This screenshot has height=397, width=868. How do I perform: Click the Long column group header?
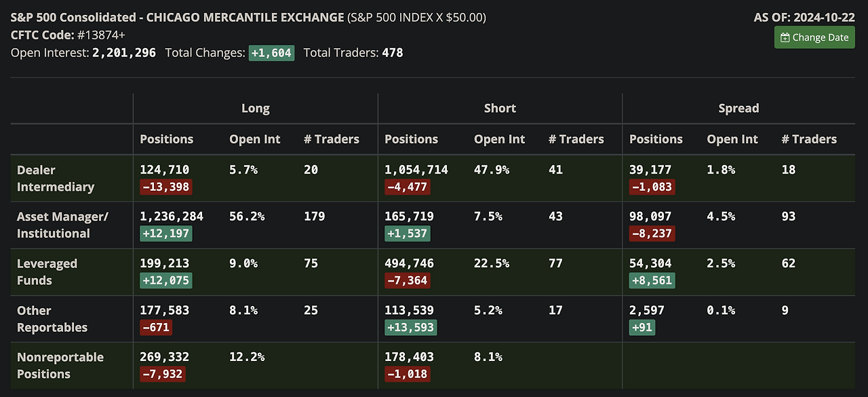(x=255, y=108)
